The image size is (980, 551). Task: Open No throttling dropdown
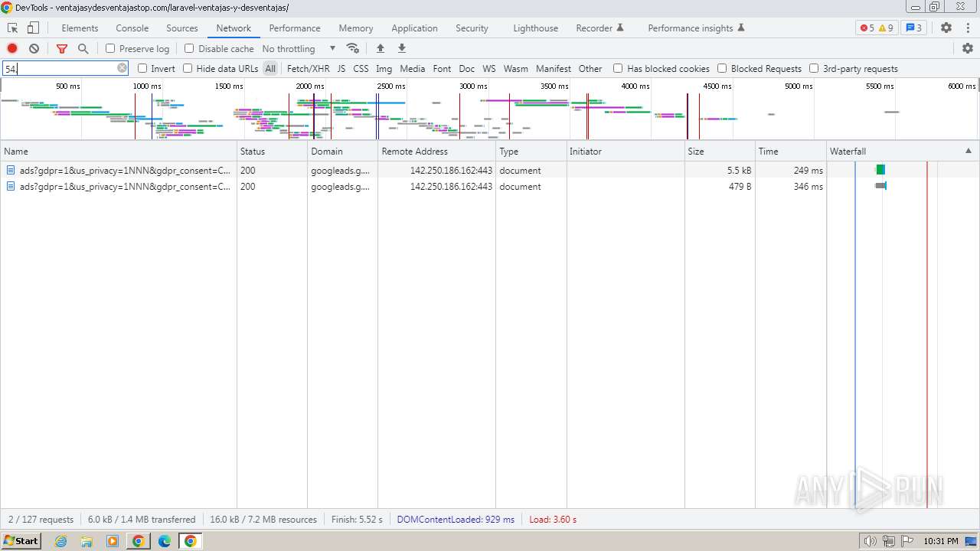(x=299, y=48)
